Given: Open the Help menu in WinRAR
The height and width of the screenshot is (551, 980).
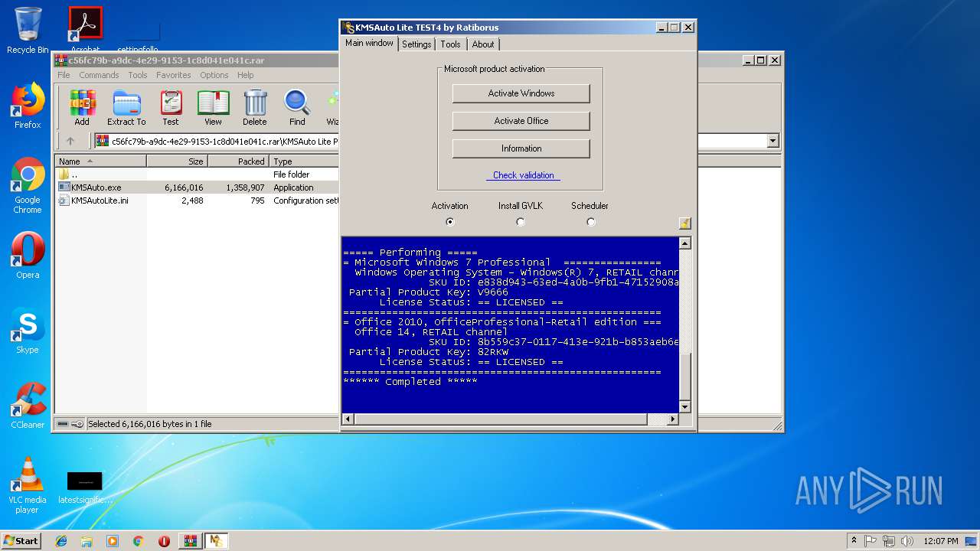Looking at the screenshot, I should click(x=245, y=75).
